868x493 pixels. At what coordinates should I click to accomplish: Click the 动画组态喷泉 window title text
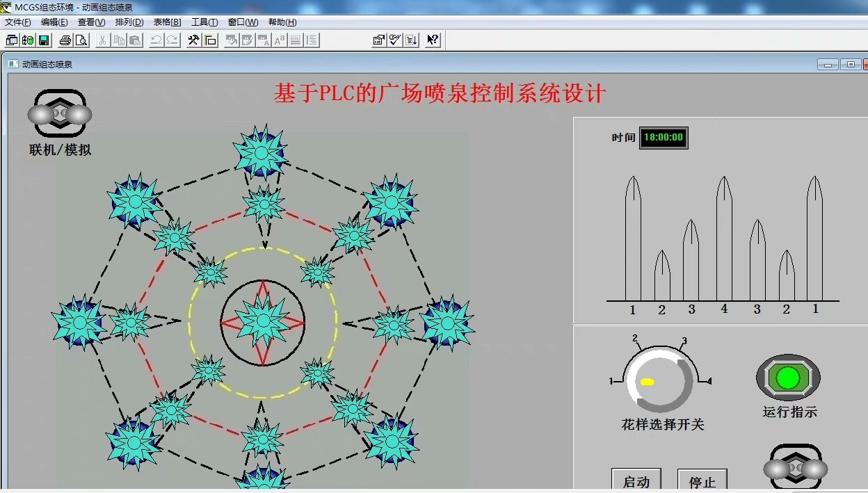pos(47,65)
